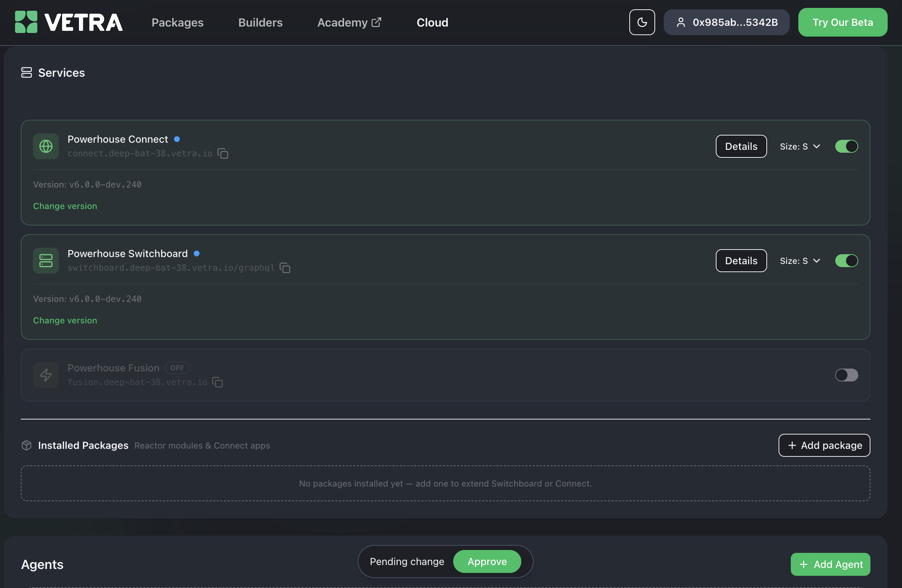Click the Installed Packages box icon
Viewport: 902px width, 588px height.
tap(27, 445)
